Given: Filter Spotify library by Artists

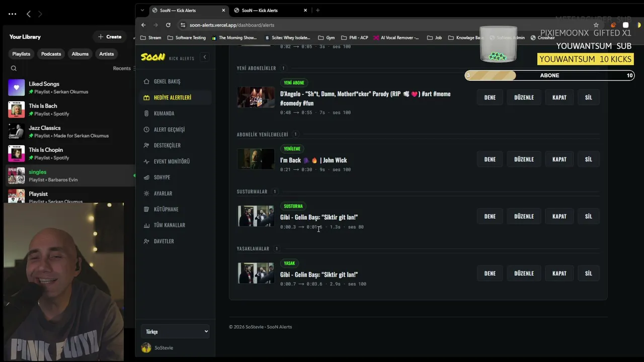Looking at the screenshot, I should [x=107, y=54].
